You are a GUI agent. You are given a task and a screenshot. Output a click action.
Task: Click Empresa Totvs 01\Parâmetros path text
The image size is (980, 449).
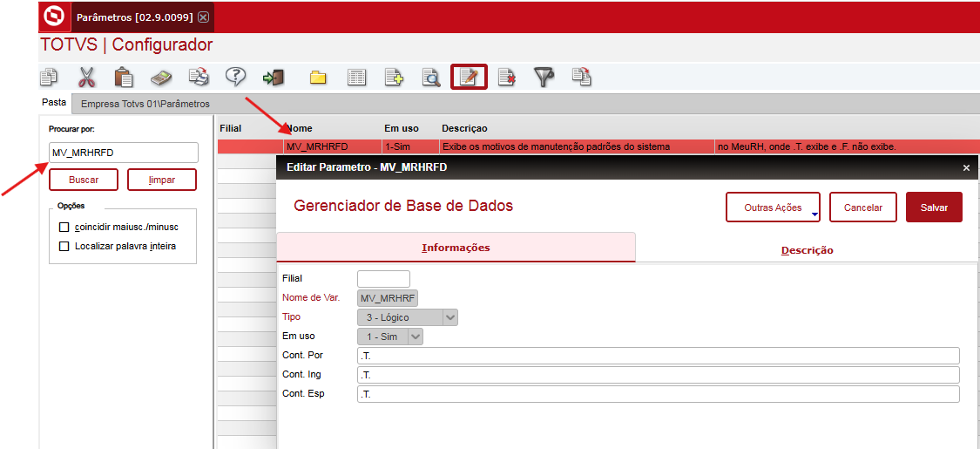[145, 104]
